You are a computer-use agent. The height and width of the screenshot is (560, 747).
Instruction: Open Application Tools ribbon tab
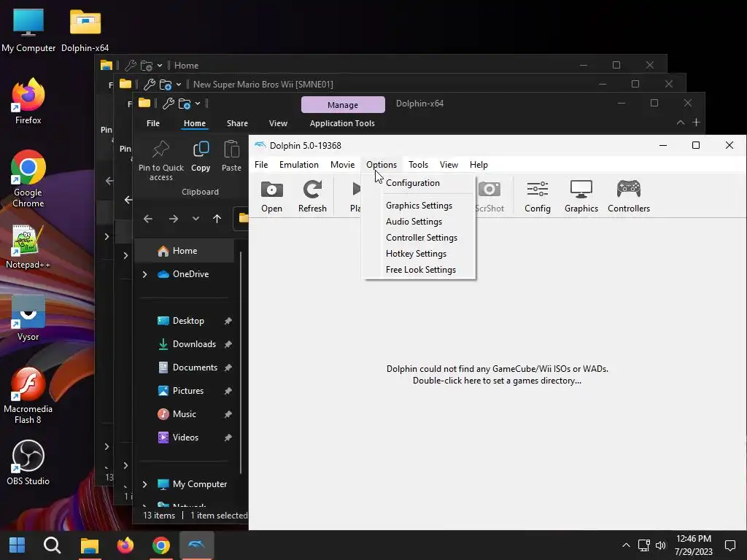click(342, 123)
